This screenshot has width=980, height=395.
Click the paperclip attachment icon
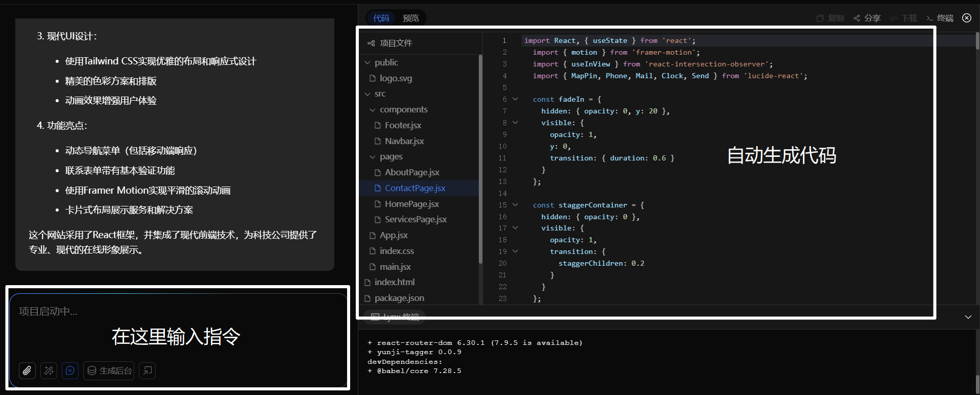click(x=27, y=370)
